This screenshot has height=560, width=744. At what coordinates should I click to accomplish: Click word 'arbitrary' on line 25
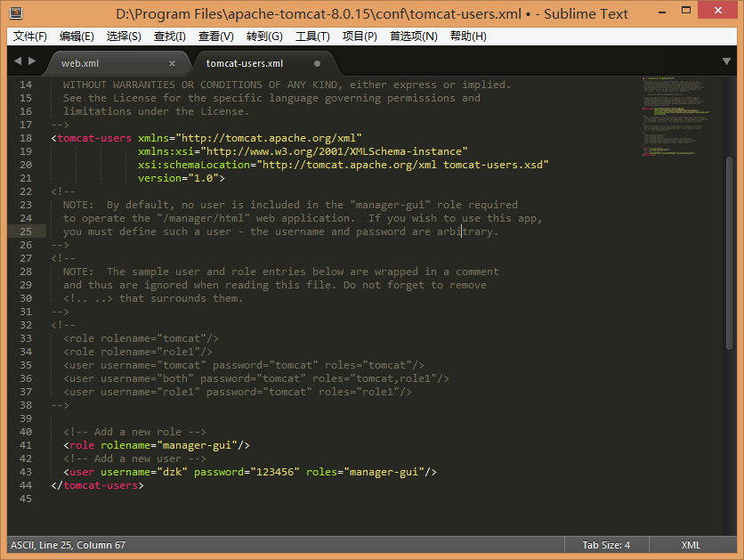tap(465, 231)
